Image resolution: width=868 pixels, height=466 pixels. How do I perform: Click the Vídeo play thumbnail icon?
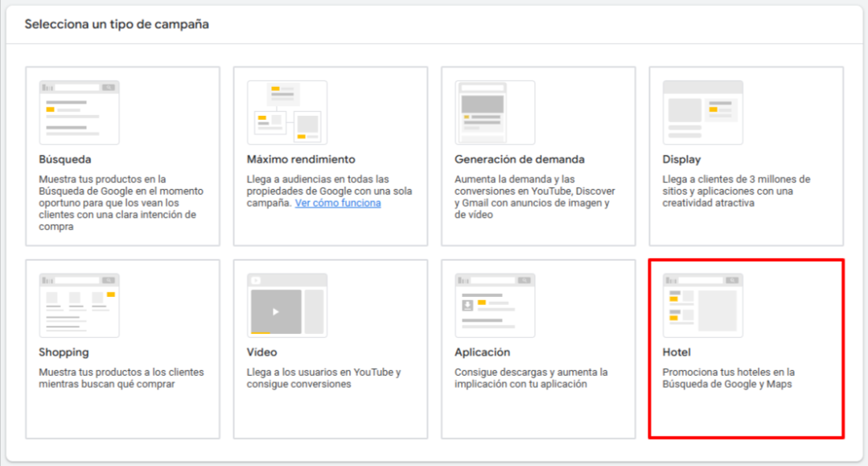coord(287,305)
